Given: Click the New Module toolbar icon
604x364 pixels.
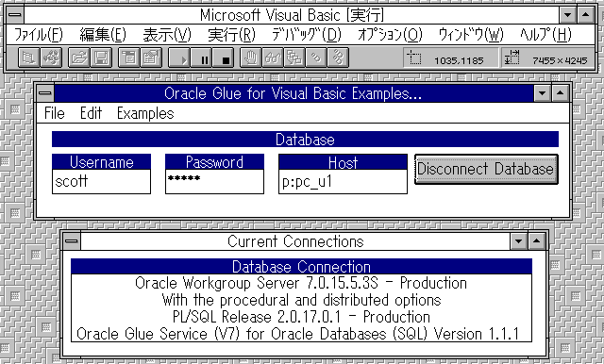Looking at the screenshot, I should pos(51,58).
